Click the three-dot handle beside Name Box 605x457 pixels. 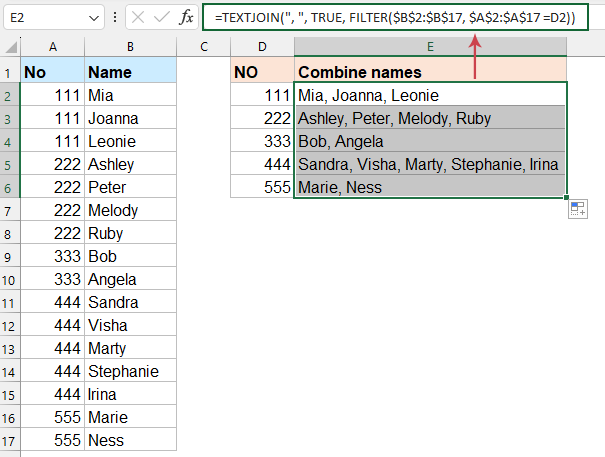pyautogui.click(x=113, y=18)
